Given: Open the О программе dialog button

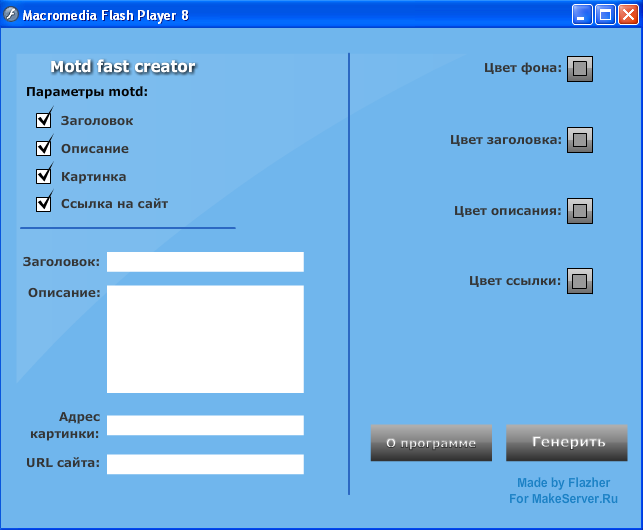Looking at the screenshot, I should [x=431, y=443].
